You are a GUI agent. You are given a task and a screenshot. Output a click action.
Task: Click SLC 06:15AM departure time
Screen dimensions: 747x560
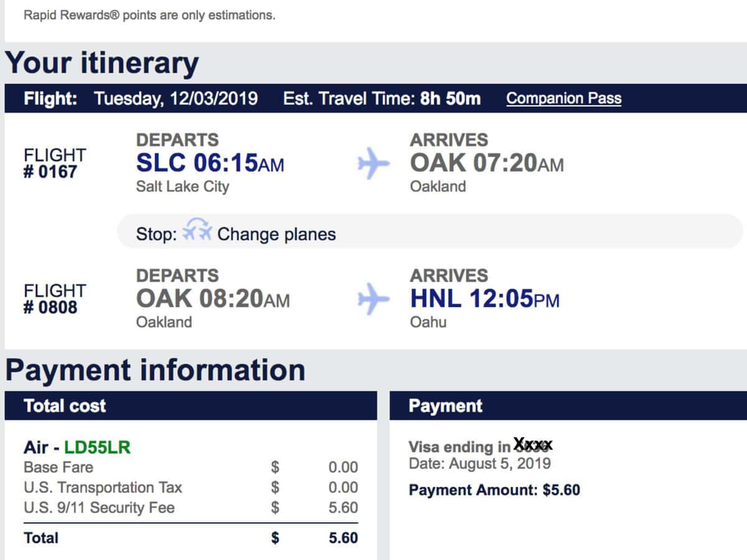210,163
